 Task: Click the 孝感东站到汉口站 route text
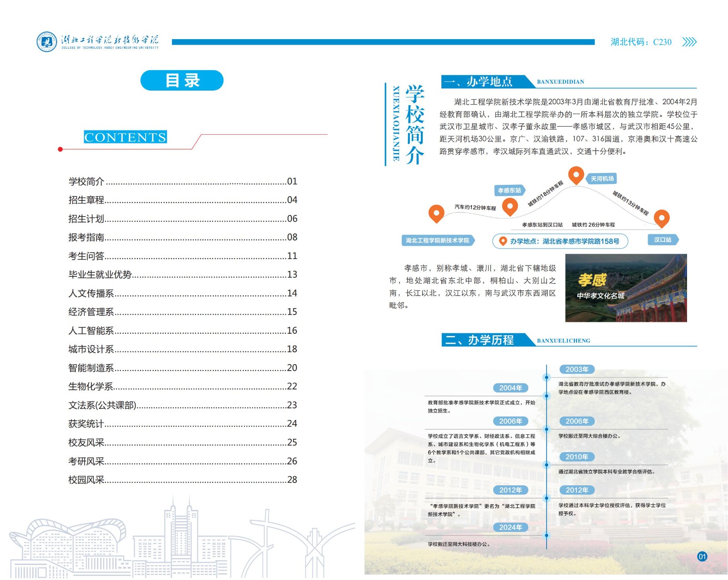(x=542, y=225)
